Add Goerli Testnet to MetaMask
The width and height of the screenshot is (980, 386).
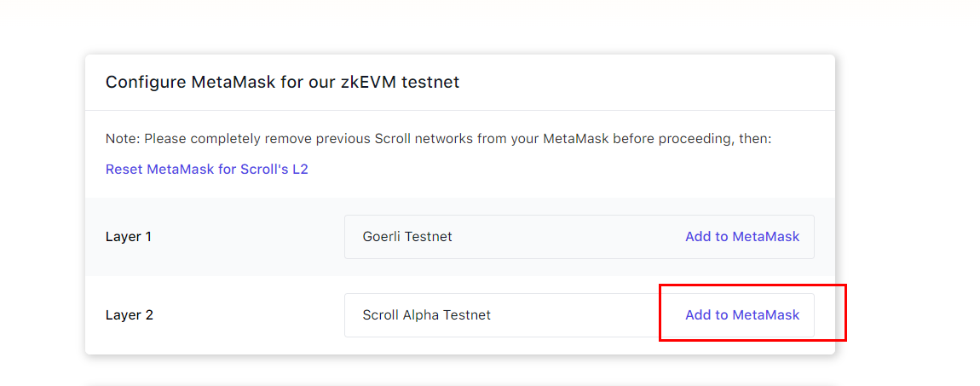tap(741, 237)
